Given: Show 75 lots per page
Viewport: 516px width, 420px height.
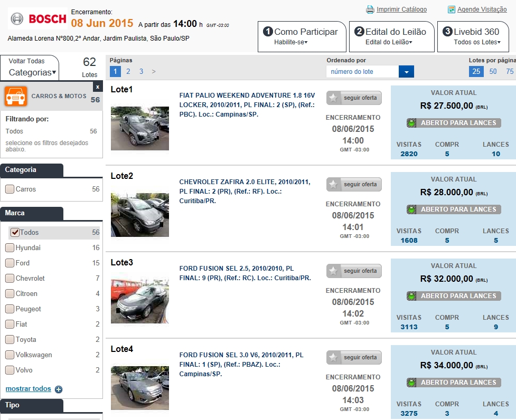Looking at the screenshot, I should [x=510, y=71].
